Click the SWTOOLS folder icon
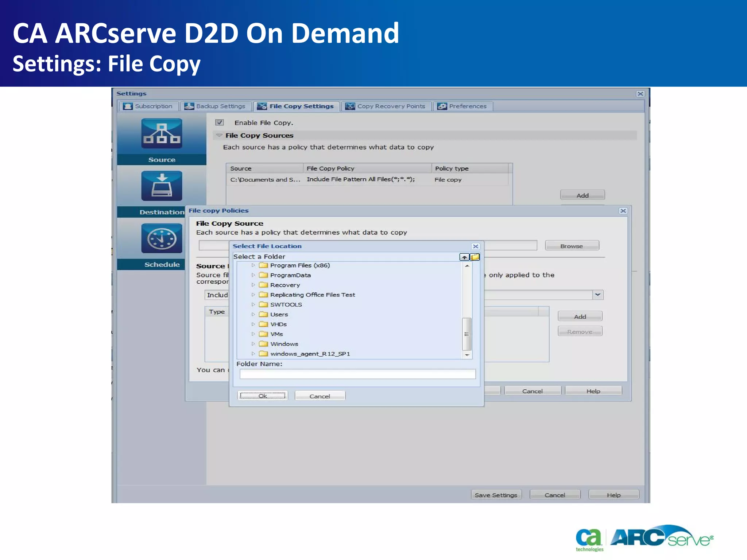747x560 pixels. point(263,304)
